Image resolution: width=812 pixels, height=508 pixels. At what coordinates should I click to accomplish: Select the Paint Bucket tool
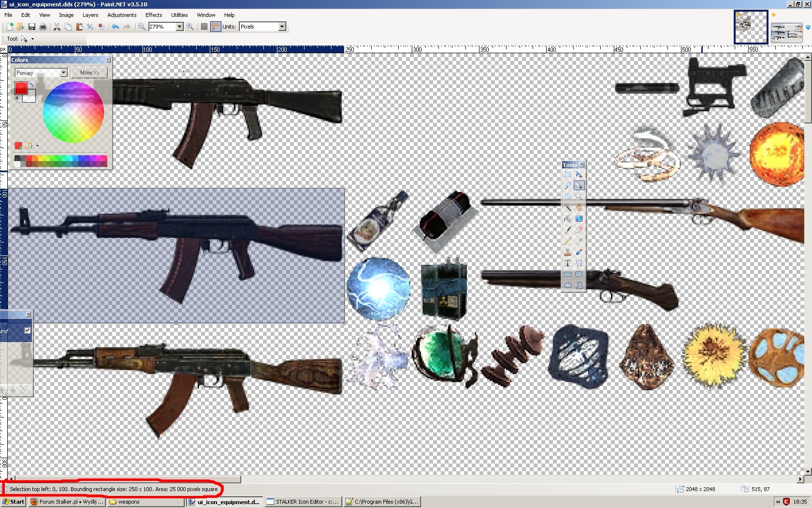click(568, 219)
